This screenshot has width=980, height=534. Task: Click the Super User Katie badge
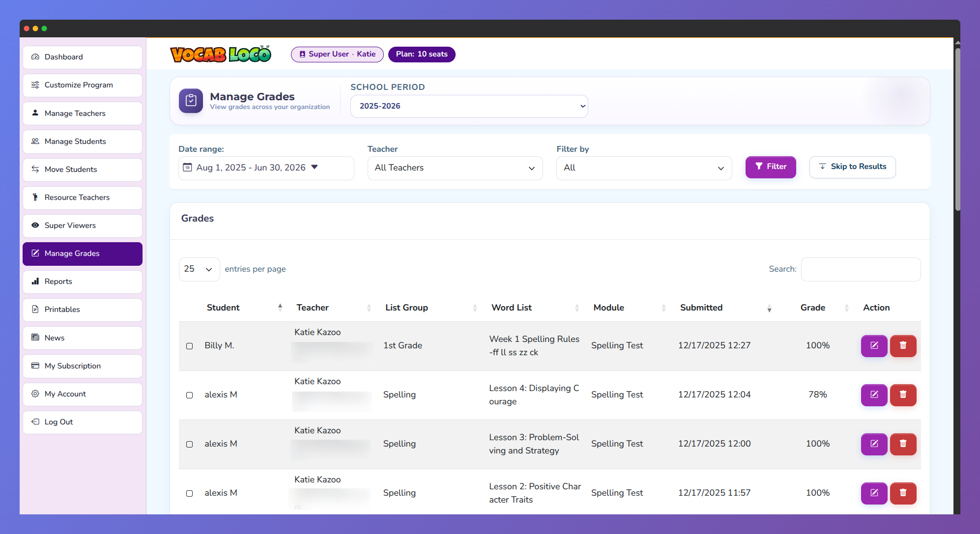pyautogui.click(x=337, y=54)
